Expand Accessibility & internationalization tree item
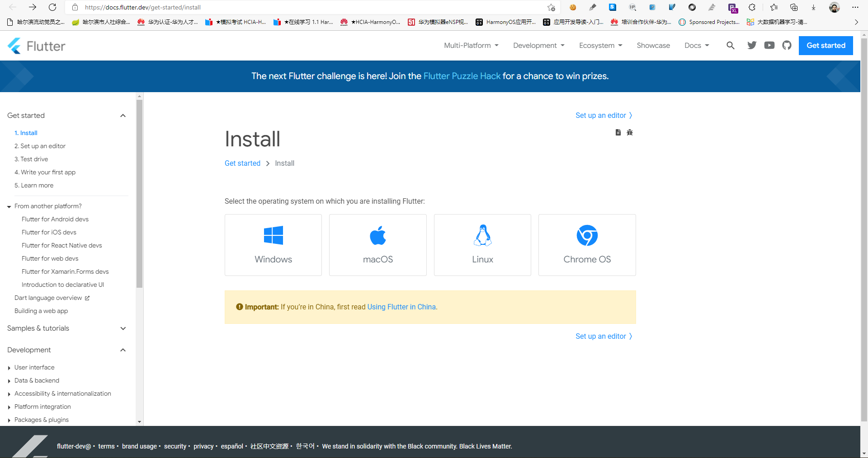This screenshot has width=868, height=458. coord(9,394)
